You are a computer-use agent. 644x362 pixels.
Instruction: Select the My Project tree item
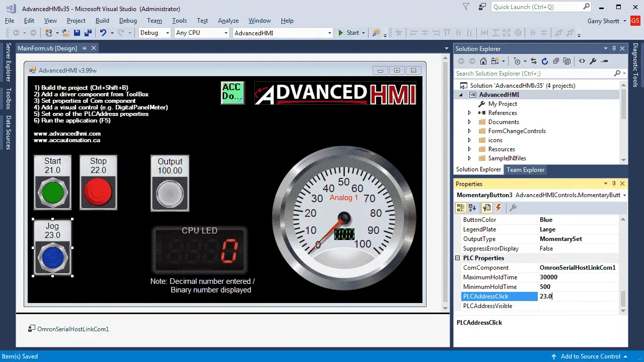pos(503,104)
